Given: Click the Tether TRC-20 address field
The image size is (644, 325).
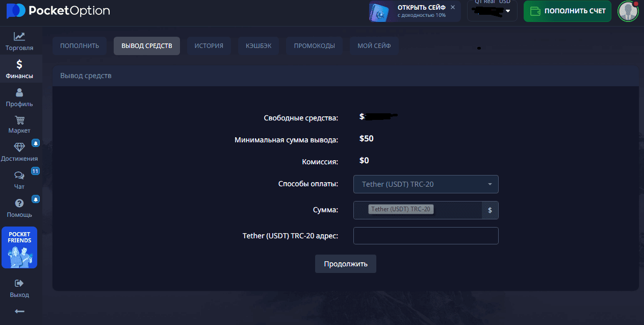Looking at the screenshot, I should pyautogui.click(x=426, y=236).
